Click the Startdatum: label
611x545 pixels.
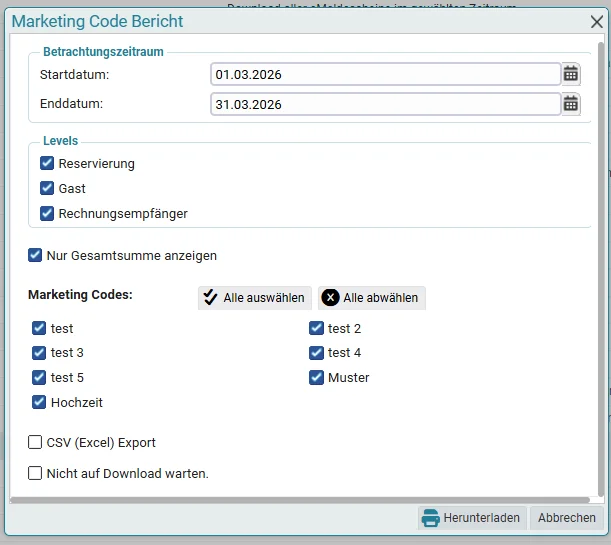74,74
